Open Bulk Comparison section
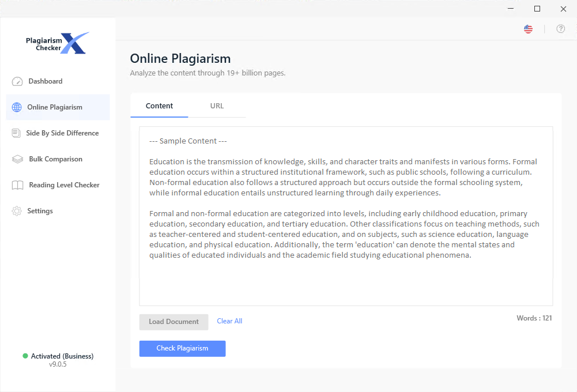This screenshot has height=392, width=577. point(58,159)
